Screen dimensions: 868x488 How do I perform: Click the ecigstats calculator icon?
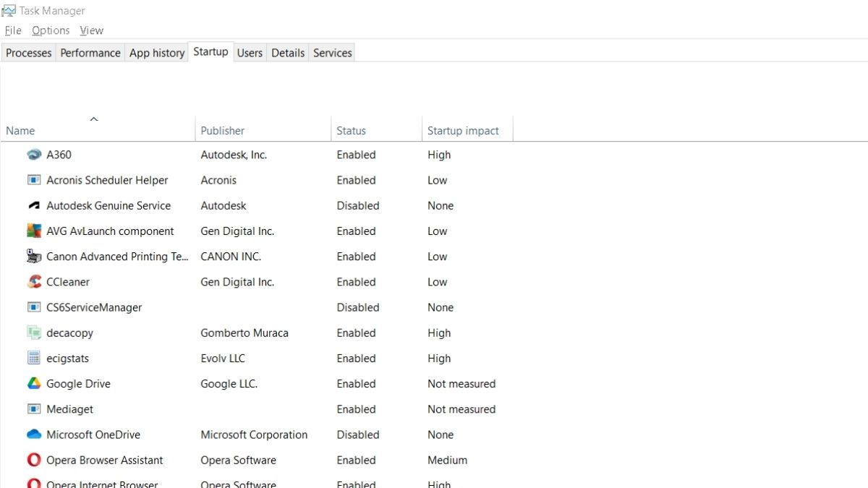tap(34, 359)
